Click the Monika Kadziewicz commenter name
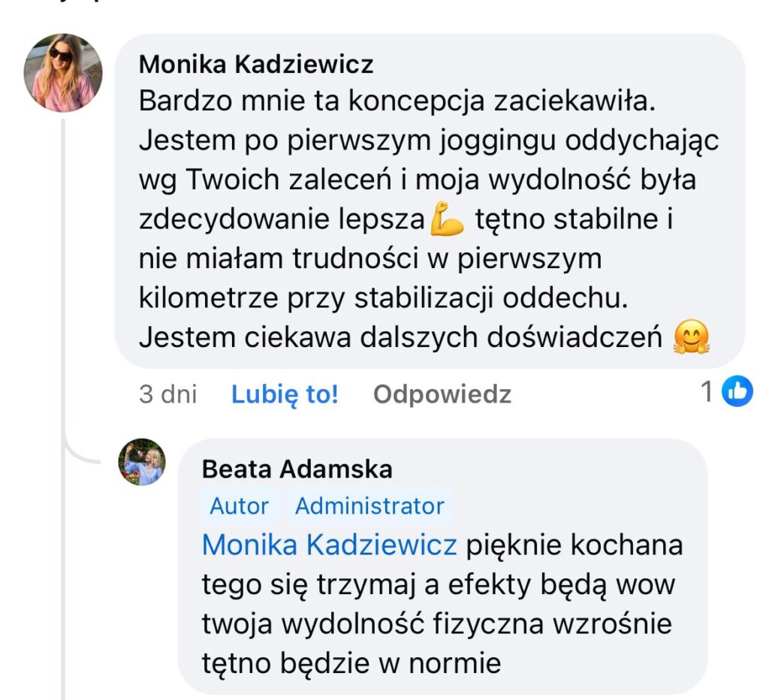The height and width of the screenshot is (700, 769). [x=256, y=65]
